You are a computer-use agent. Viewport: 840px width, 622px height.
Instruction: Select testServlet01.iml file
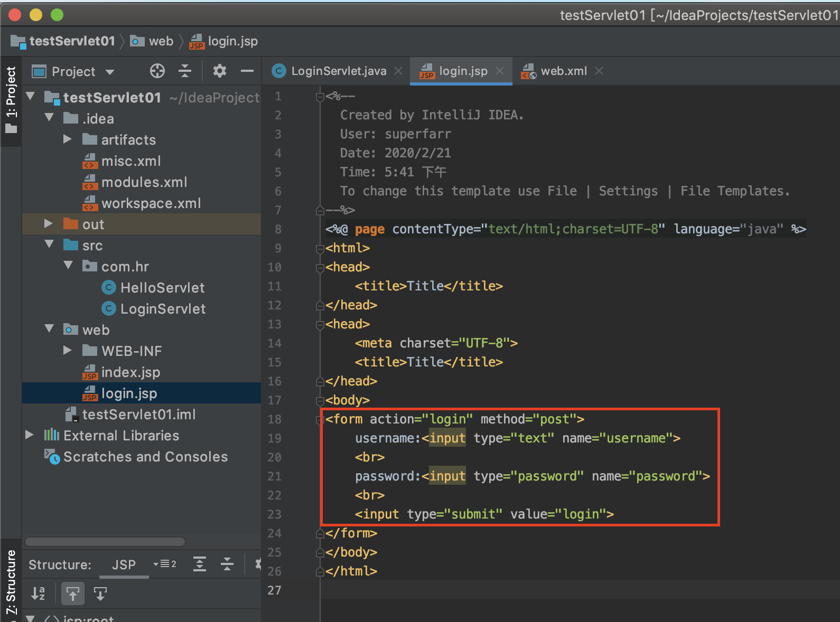tap(139, 414)
